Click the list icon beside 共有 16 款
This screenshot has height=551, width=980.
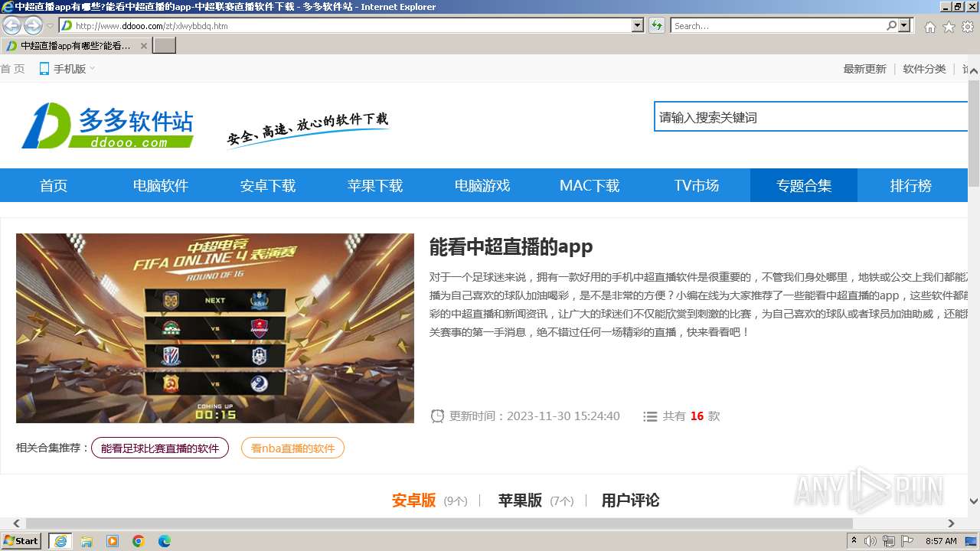tap(650, 416)
